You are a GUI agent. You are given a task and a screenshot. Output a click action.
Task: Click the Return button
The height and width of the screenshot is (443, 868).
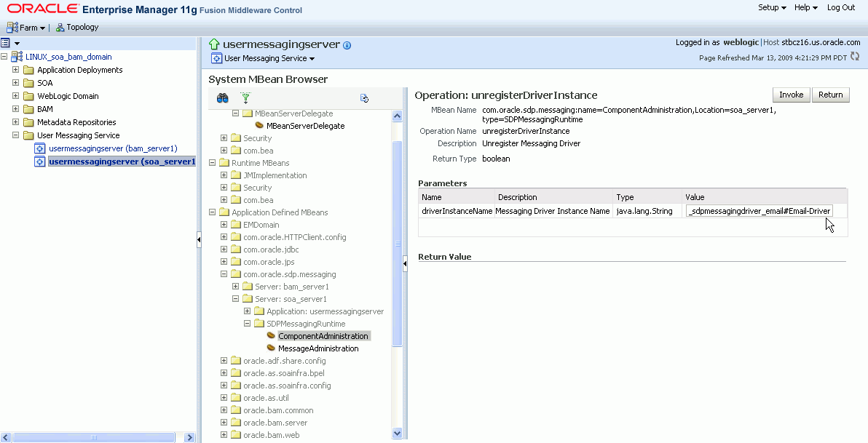point(830,95)
